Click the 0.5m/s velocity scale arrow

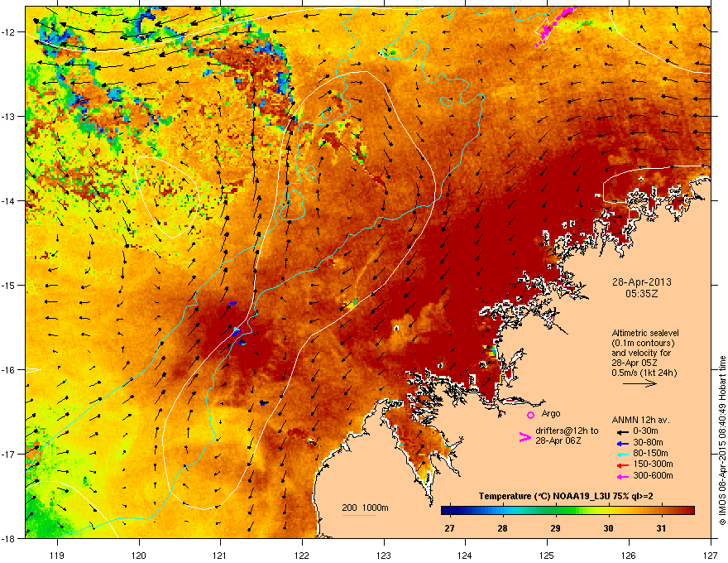click(639, 383)
